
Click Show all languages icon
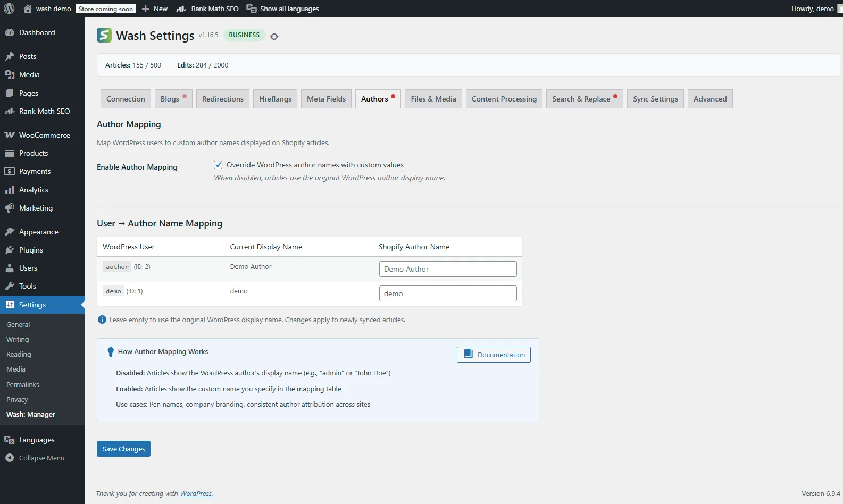tap(252, 9)
